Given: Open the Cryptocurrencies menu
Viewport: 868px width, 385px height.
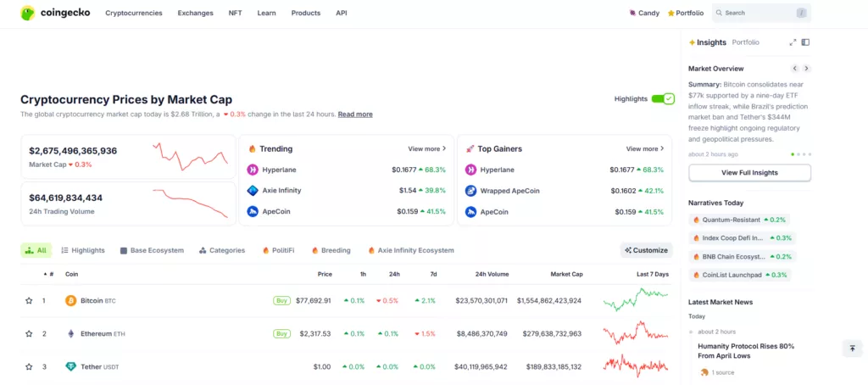Looking at the screenshot, I should (x=134, y=13).
